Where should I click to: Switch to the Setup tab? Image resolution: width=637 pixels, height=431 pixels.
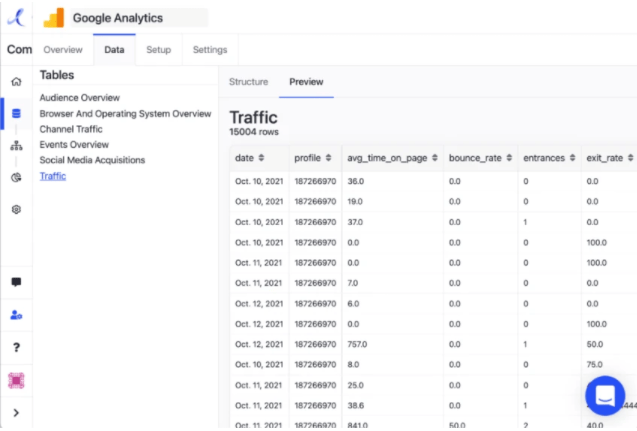click(x=158, y=50)
